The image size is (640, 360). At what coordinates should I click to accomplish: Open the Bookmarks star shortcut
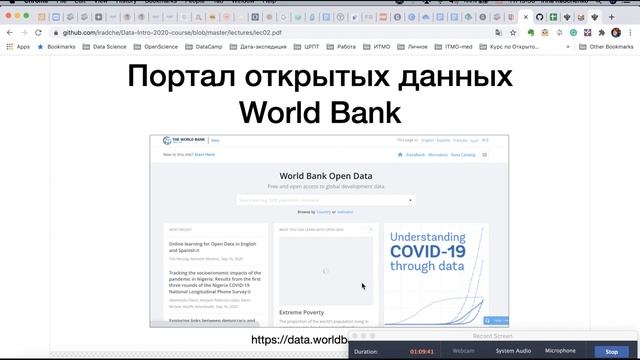56,47
